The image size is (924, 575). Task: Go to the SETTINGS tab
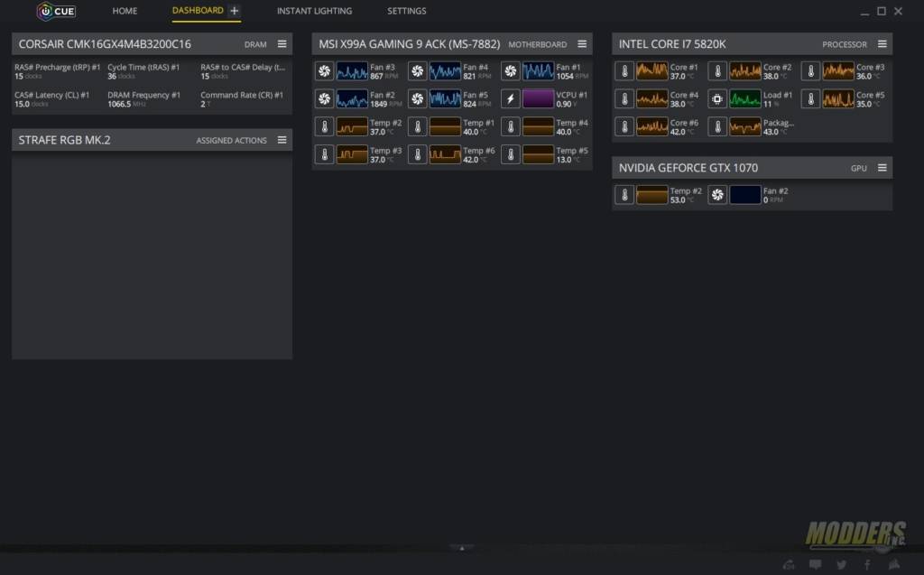tap(407, 11)
